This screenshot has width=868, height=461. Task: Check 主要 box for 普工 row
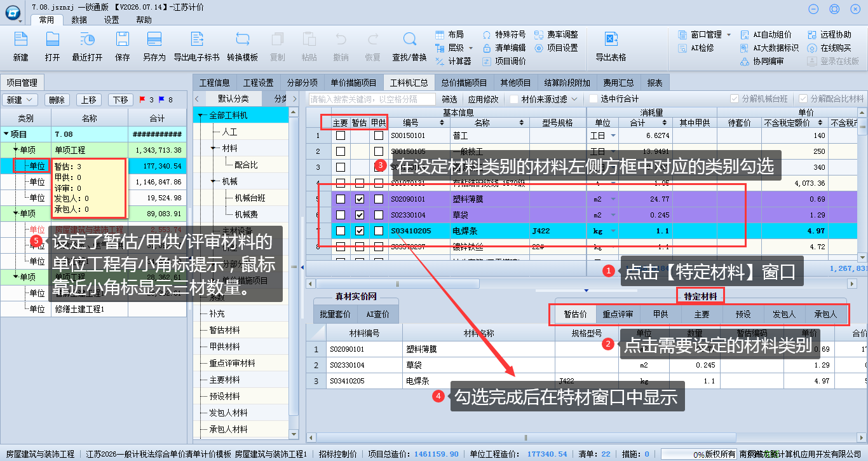pyautogui.click(x=341, y=135)
